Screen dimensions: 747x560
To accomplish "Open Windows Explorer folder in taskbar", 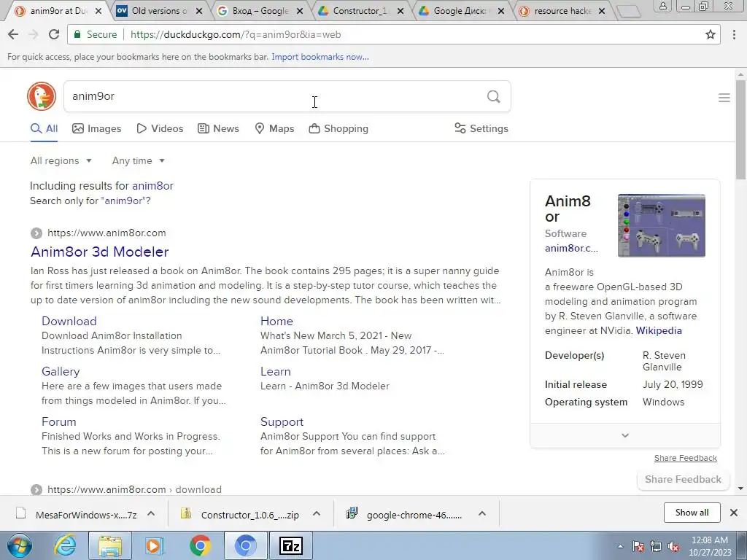I will pyautogui.click(x=110, y=545).
